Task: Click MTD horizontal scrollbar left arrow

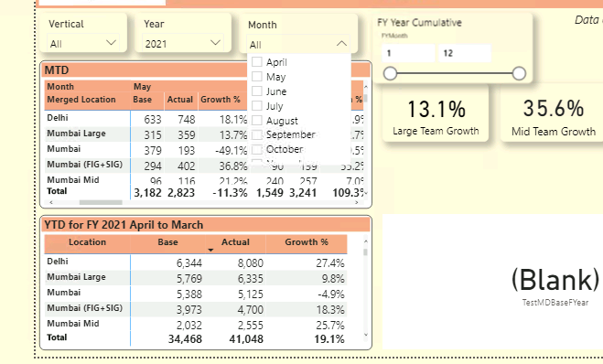Action: (x=51, y=202)
